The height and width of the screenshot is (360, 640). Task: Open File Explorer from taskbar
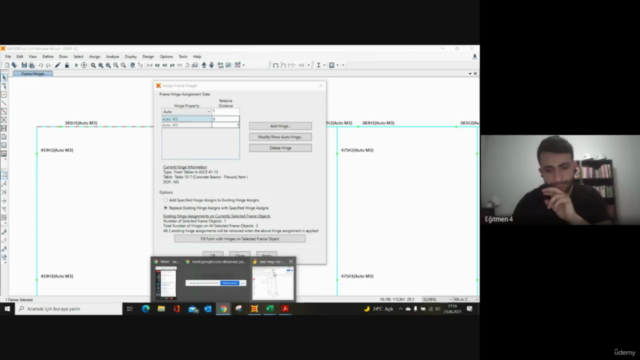tap(161, 309)
